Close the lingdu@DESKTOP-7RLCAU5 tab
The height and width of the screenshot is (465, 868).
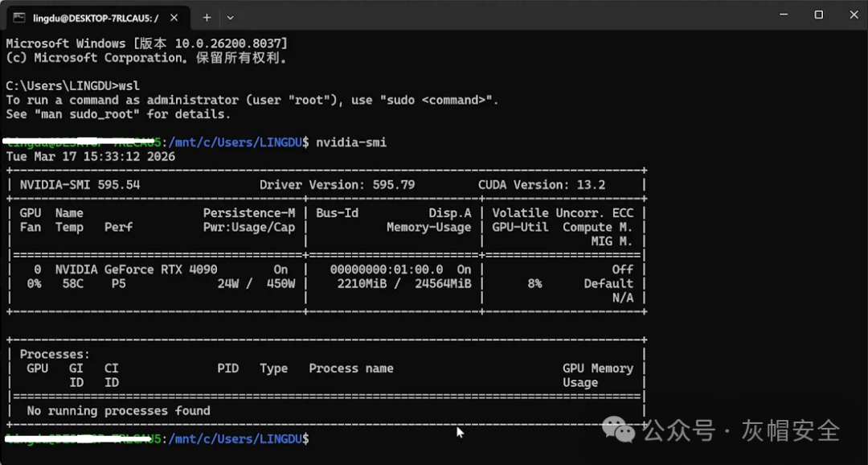(174, 18)
